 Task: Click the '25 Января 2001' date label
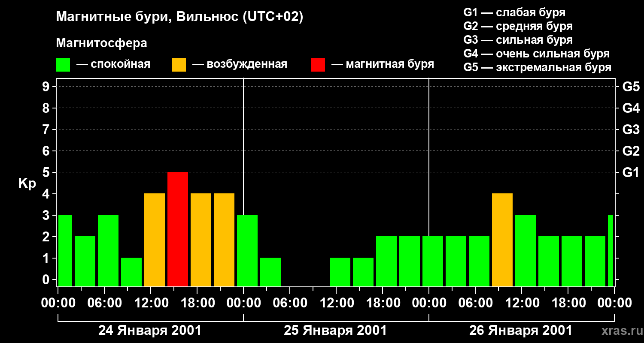[335, 331]
